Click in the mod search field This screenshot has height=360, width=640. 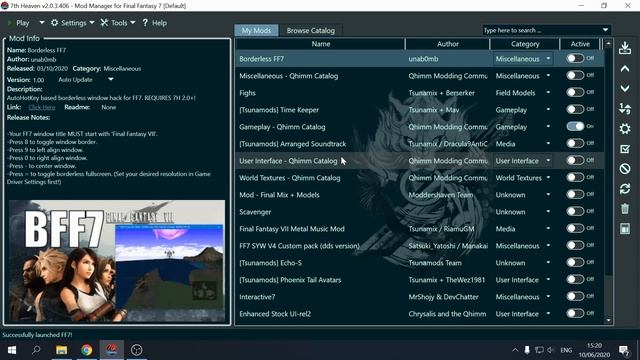click(x=541, y=30)
